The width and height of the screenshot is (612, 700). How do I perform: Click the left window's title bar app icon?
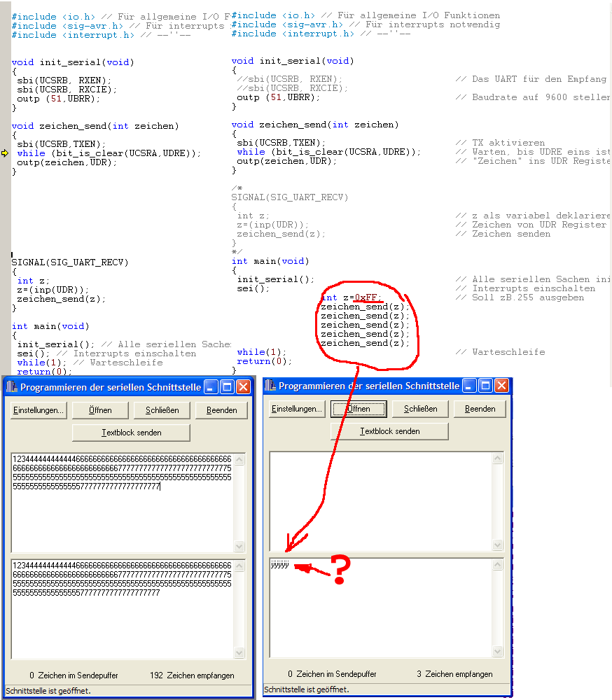tap(12, 386)
